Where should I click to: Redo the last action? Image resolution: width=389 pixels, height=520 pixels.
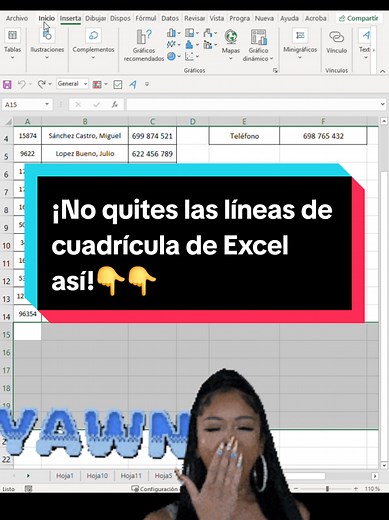(42, 84)
